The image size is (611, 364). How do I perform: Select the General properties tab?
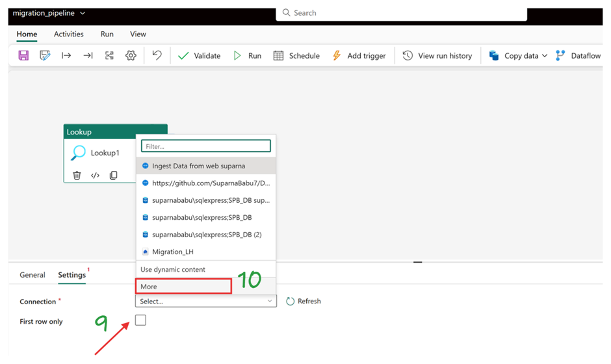tap(32, 275)
